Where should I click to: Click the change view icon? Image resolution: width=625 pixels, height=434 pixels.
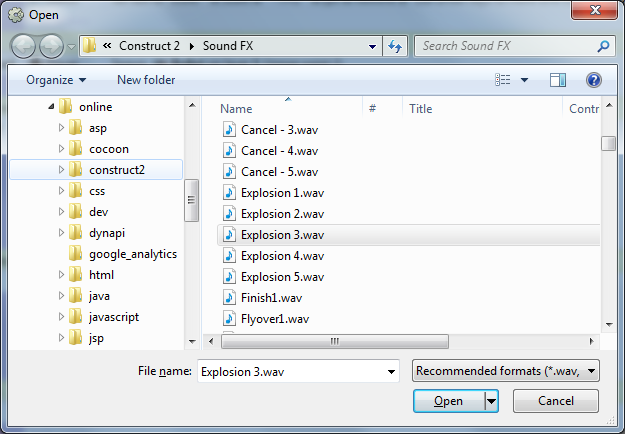point(502,79)
